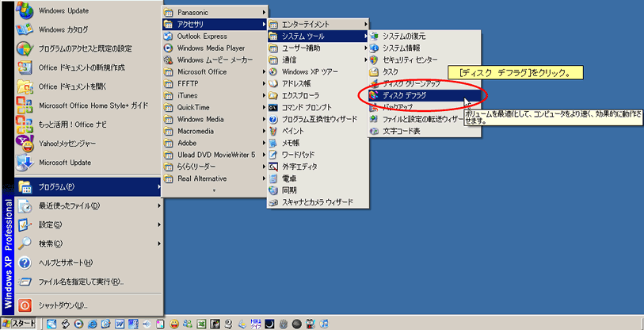The height and width of the screenshot is (330, 644).
Task: Click the スタート button on the taskbar
Action: [18, 323]
